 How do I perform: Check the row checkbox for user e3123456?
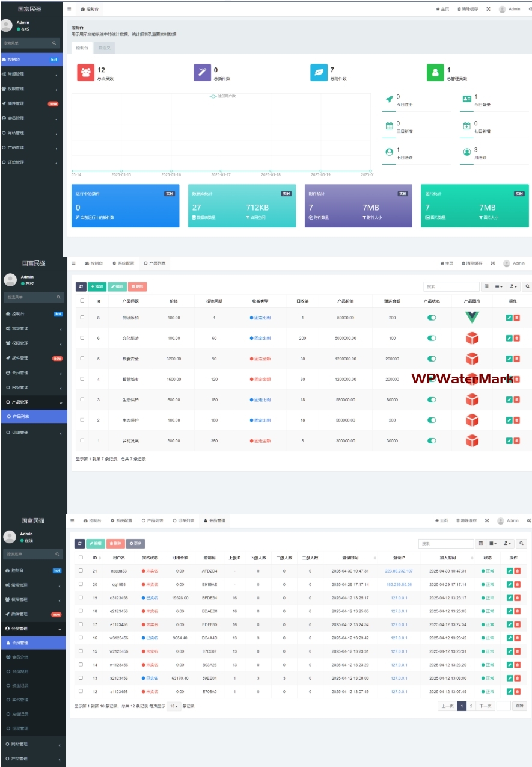tap(81, 598)
